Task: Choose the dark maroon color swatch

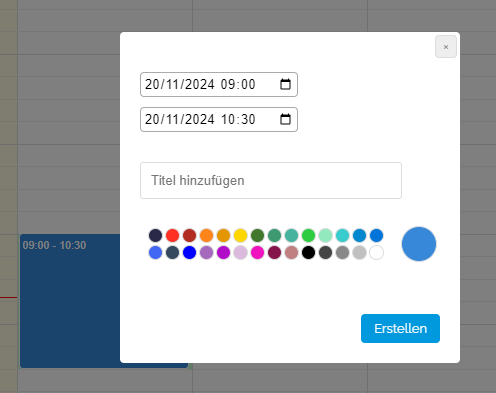Action: tap(274, 252)
